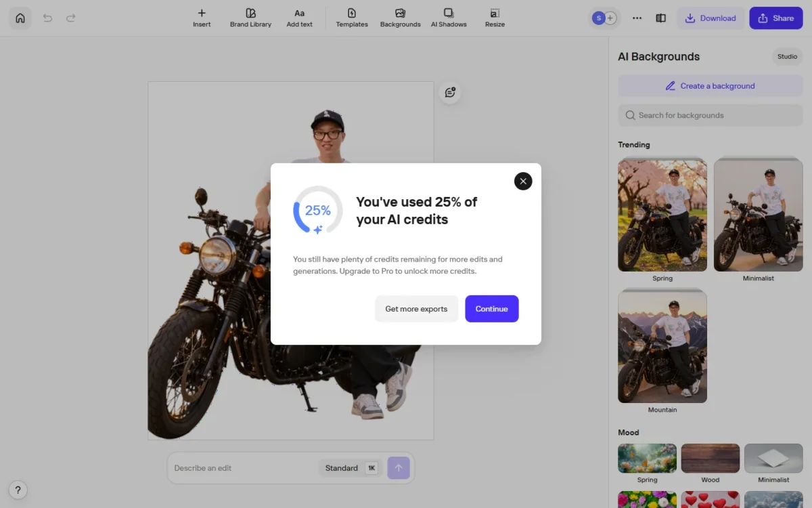
Task: Select the Wood mood thumbnail
Action: pos(710,459)
